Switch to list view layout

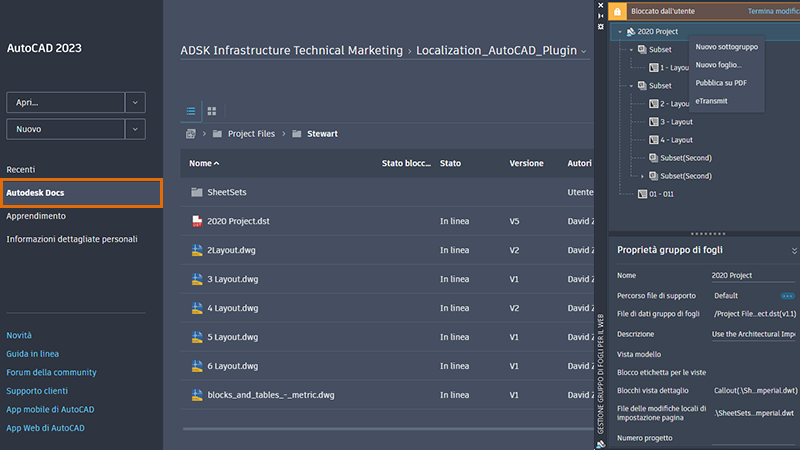coord(191,111)
